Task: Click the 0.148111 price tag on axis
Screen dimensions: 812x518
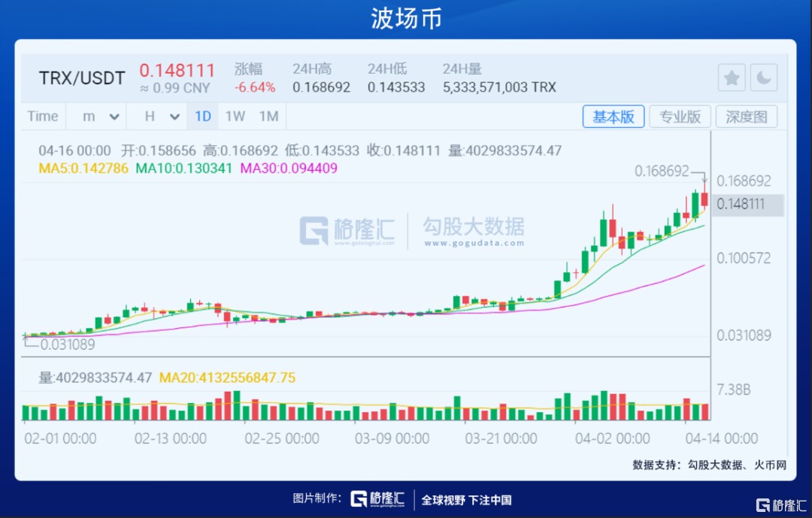Action: (748, 204)
